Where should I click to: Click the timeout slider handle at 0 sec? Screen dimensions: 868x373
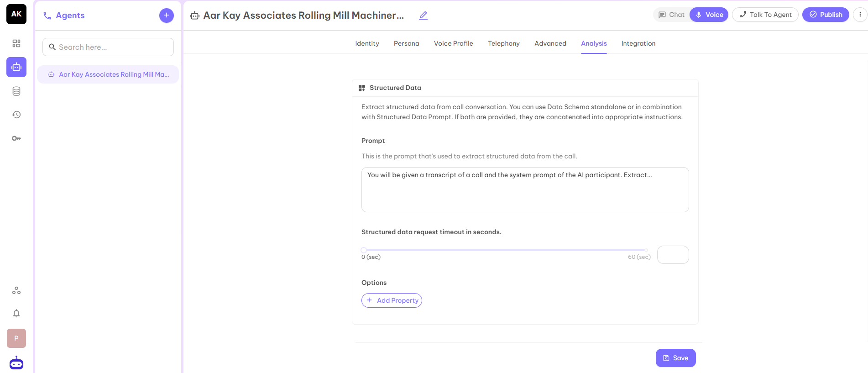pos(364,250)
